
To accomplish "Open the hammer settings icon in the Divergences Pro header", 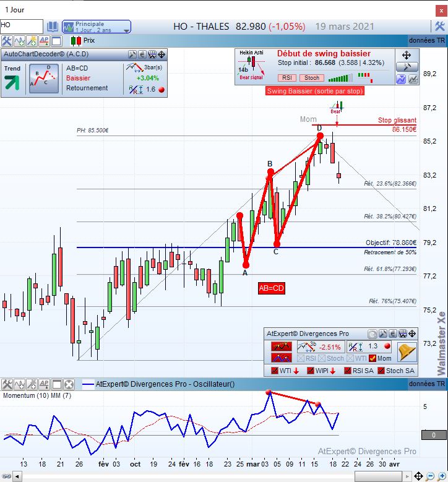I will pyautogui.click(x=382, y=334).
